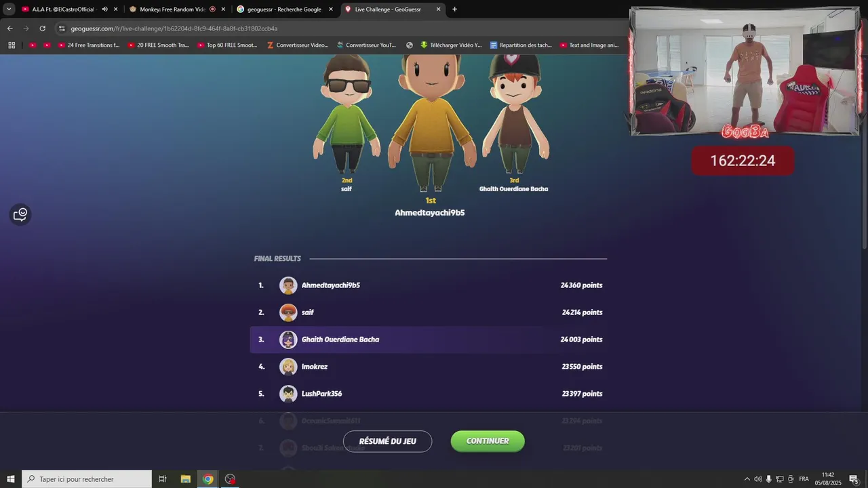Screen dimensions: 868x488
Task: Click saif's avatar in results list
Action: (x=288, y=312)
